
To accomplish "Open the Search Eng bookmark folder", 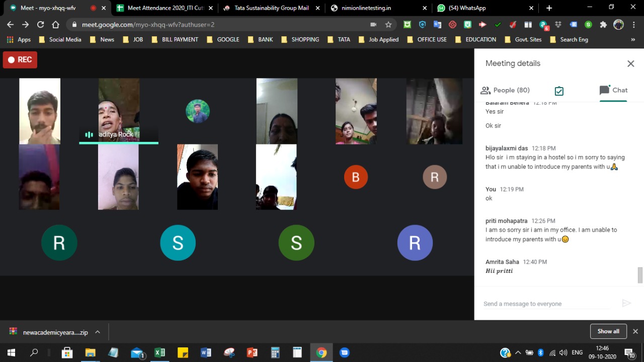I will tap(569, 39).
